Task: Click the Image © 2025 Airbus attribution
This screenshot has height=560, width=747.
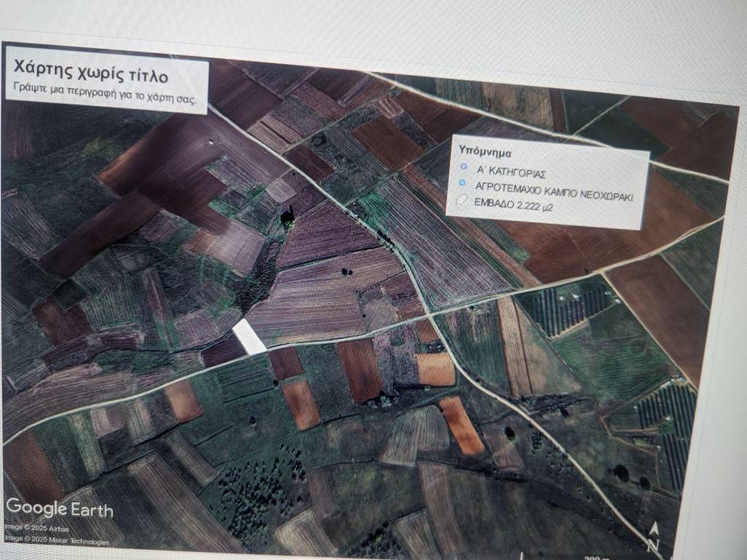Action: point(34,526)
